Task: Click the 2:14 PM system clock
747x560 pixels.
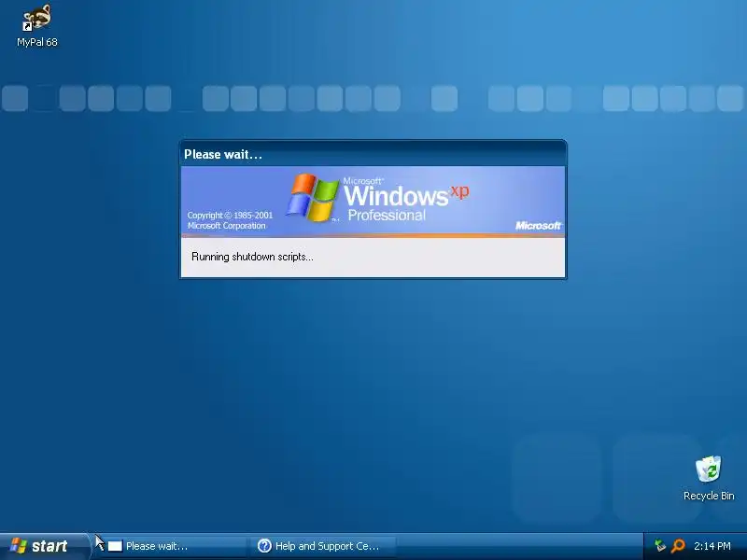Action: (712, 546)
